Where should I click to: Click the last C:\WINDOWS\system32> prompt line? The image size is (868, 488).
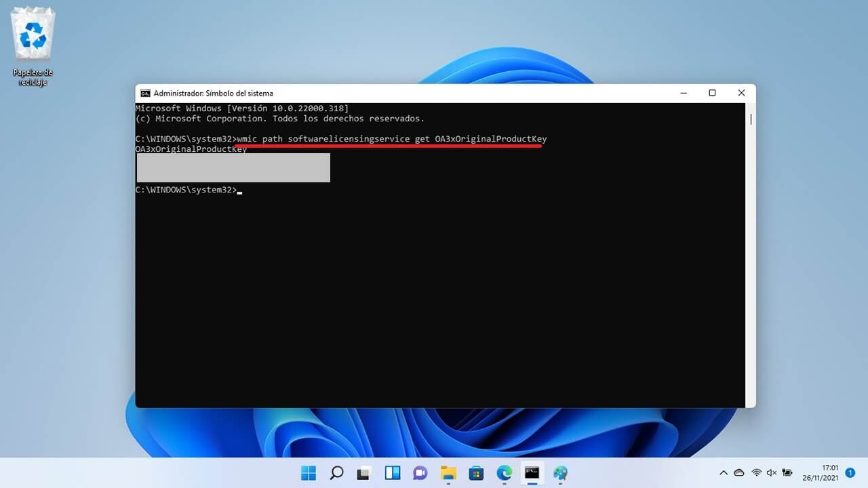189,190
